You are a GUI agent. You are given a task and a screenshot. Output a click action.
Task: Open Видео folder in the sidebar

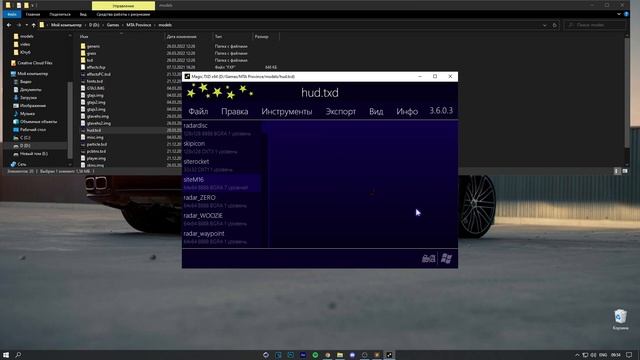[x=25, y=82]
